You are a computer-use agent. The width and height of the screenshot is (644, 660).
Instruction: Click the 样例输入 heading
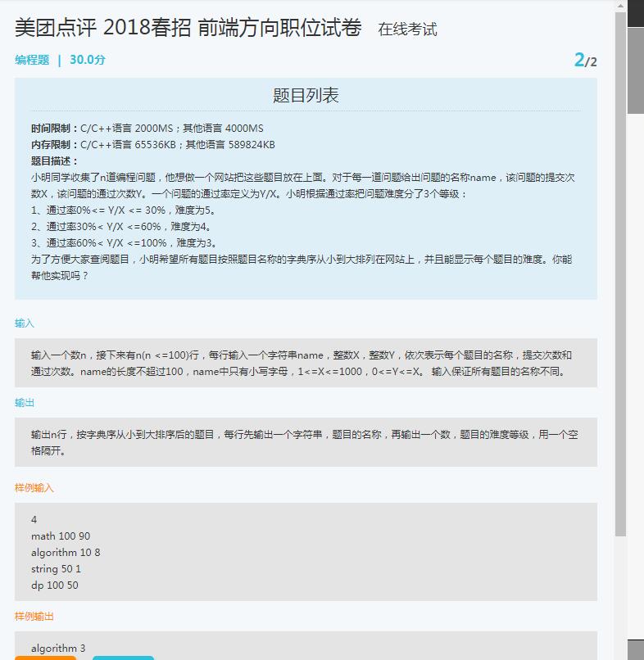pyautogui.click(x=34, y=488)
